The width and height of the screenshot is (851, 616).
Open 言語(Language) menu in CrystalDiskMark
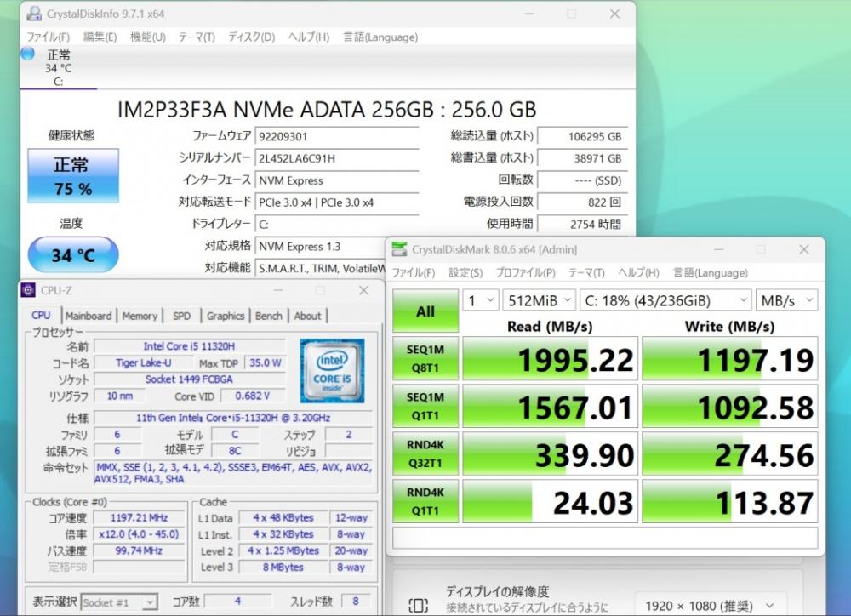click(710, 272)
